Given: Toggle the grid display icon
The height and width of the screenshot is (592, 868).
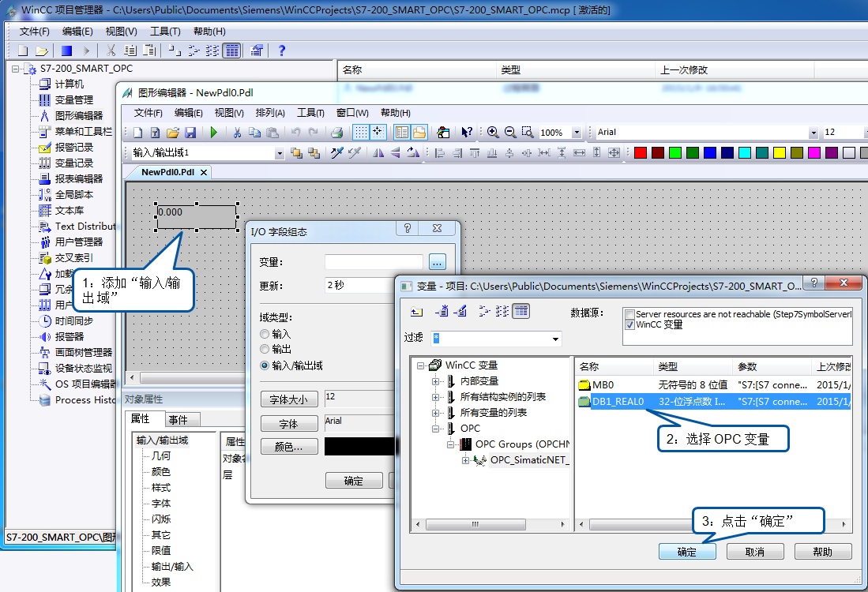Looking at the screenshot, I should 360,133.
